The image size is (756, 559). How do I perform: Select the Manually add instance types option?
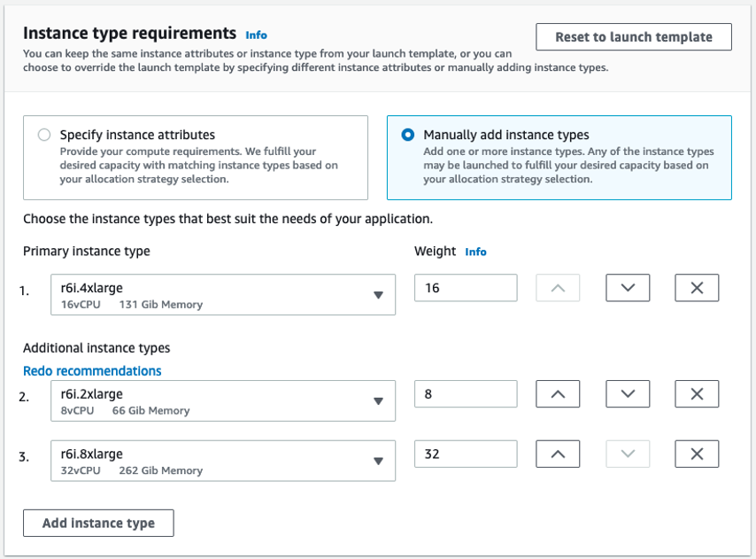click(408, 136)
